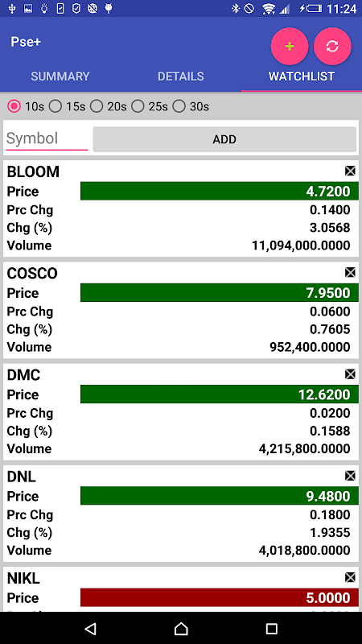
Task: Remove NIKL using its X icon
Action: [x=350, y=577]
